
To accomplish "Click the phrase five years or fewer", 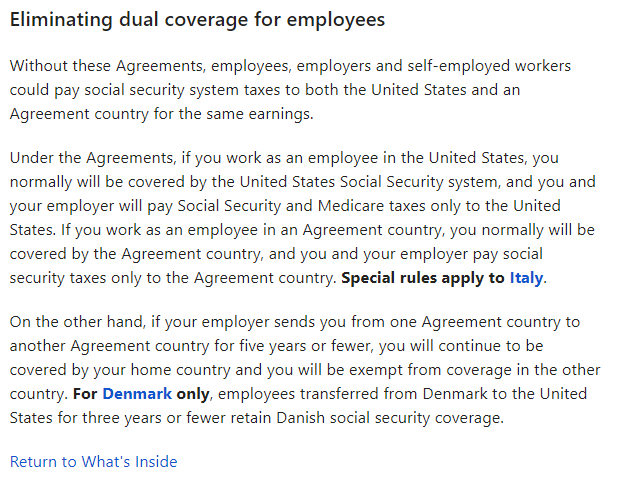I will (x=306, y=346).
